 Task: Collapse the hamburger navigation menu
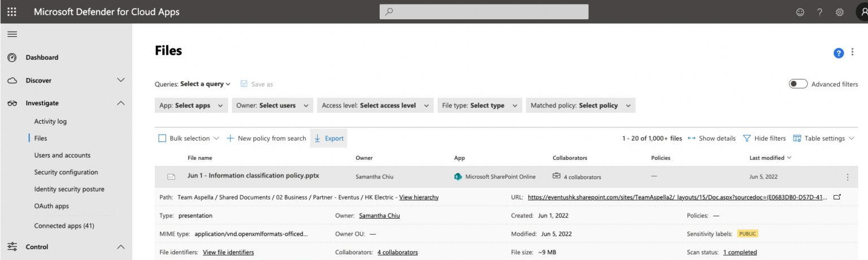coord(11,34)
